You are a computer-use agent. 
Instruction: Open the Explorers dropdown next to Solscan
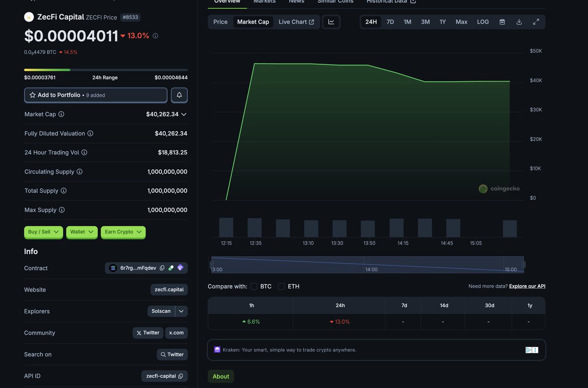click(x=181, y=311)
